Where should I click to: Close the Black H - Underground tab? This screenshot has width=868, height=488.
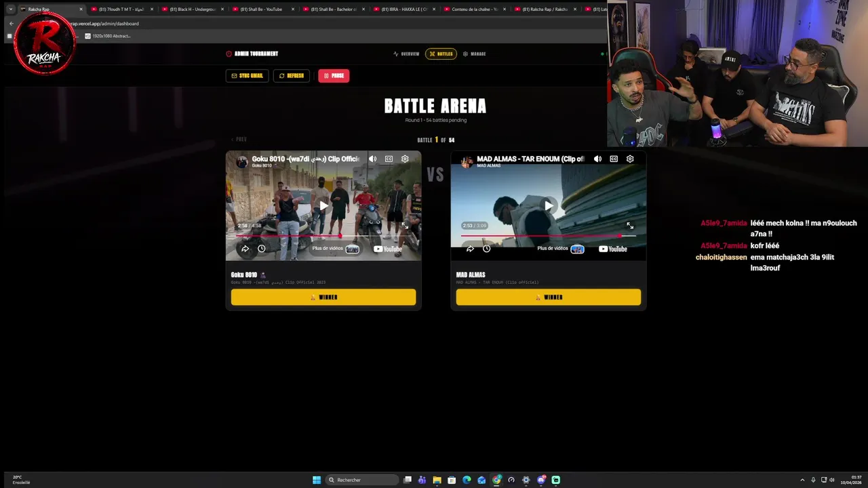tap(222, 9)
